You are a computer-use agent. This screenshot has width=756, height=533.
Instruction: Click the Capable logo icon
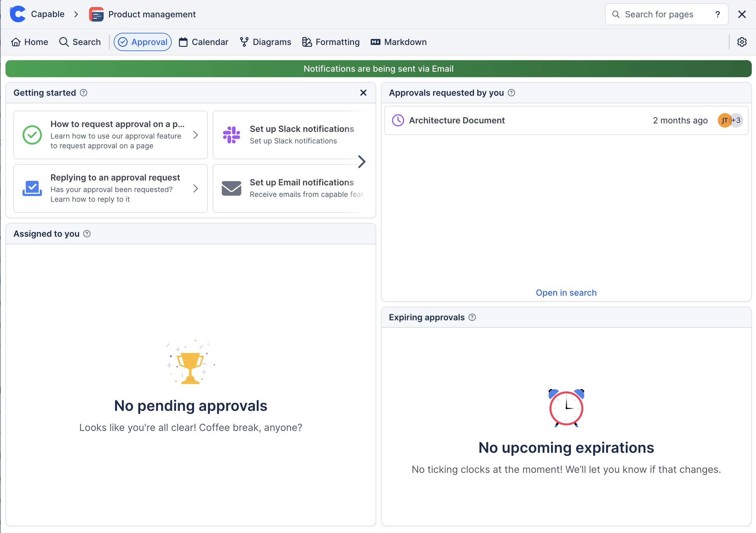18,14
